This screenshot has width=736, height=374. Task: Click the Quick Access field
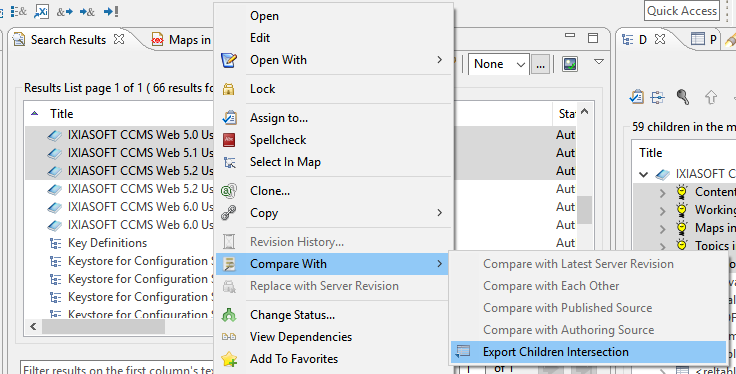pos(682,11)
